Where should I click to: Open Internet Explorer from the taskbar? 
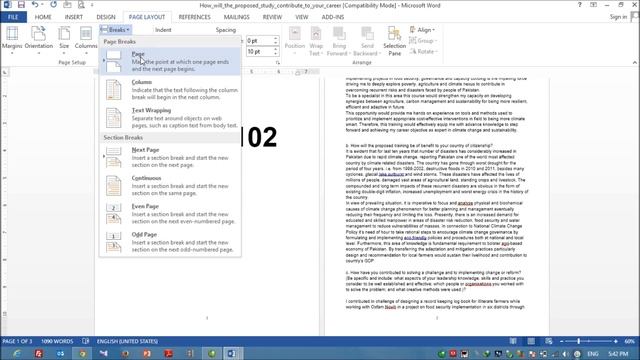[17, 353]
